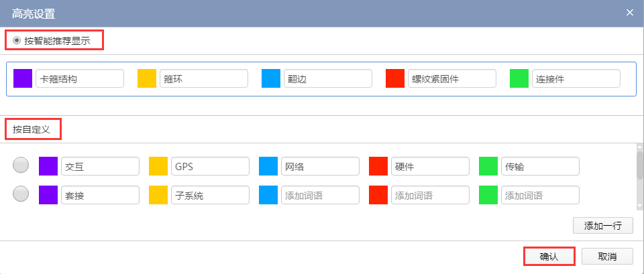This screenshot has width=644, height=274.
Task: Cancel the dialog with 取消
Action: coord(607,257)
